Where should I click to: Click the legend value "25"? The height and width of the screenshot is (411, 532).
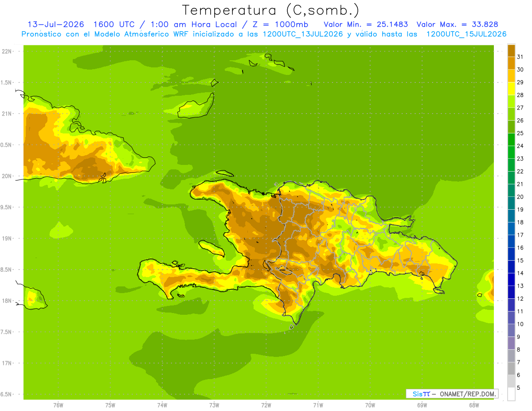click(x=520, y=133)
